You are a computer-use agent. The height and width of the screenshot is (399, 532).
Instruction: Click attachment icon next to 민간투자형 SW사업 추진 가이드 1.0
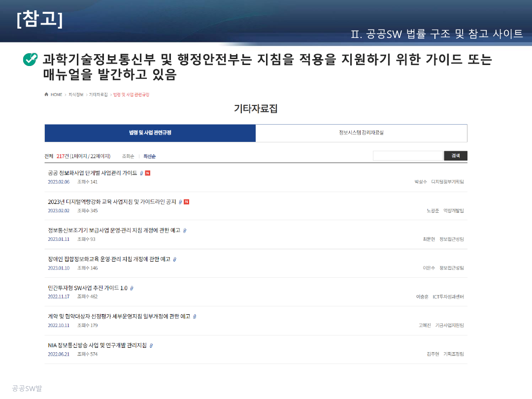[x=132, y=288]
